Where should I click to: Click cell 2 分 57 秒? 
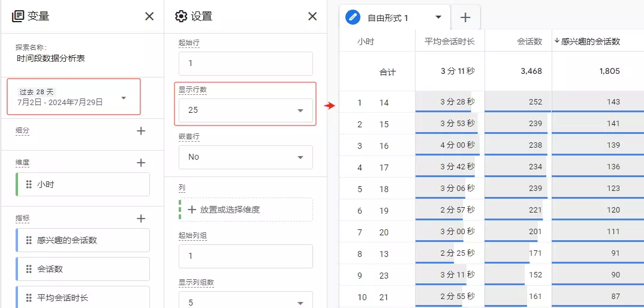[x=458, y=210]
